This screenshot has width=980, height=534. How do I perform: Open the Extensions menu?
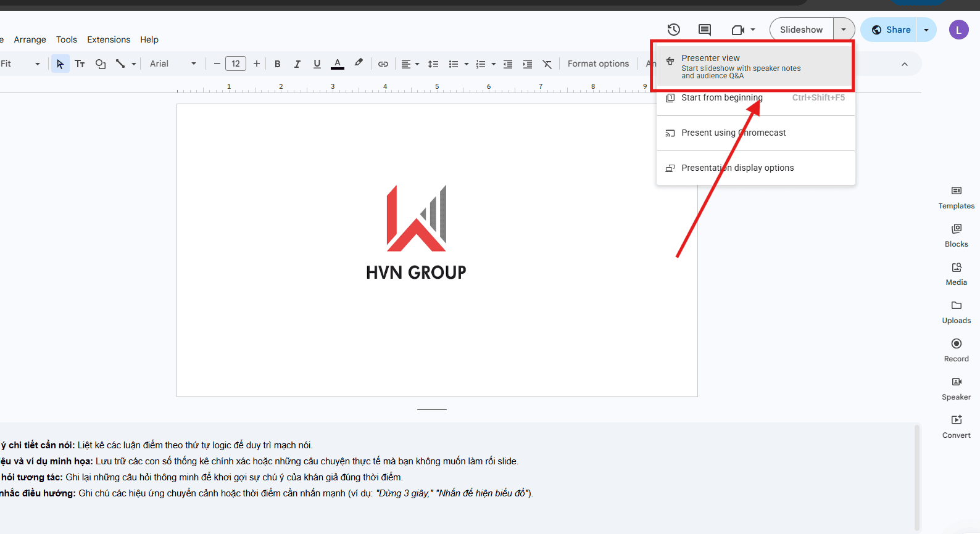(109, 39)
